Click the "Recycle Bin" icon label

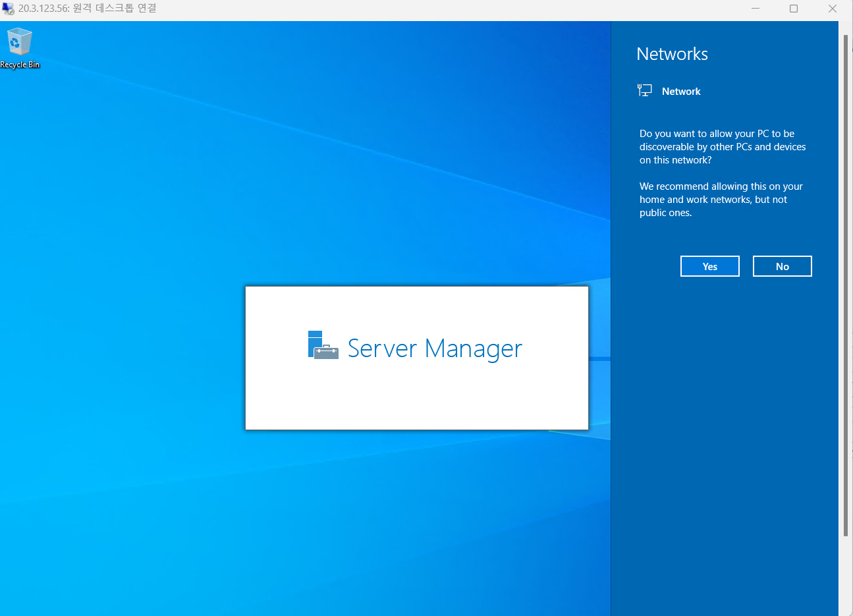coord(20,65)
